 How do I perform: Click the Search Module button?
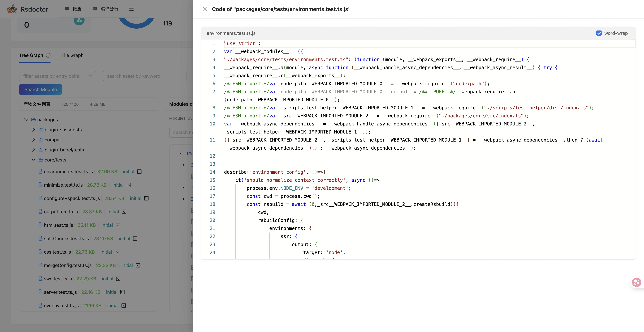click(x=40, y=89)
